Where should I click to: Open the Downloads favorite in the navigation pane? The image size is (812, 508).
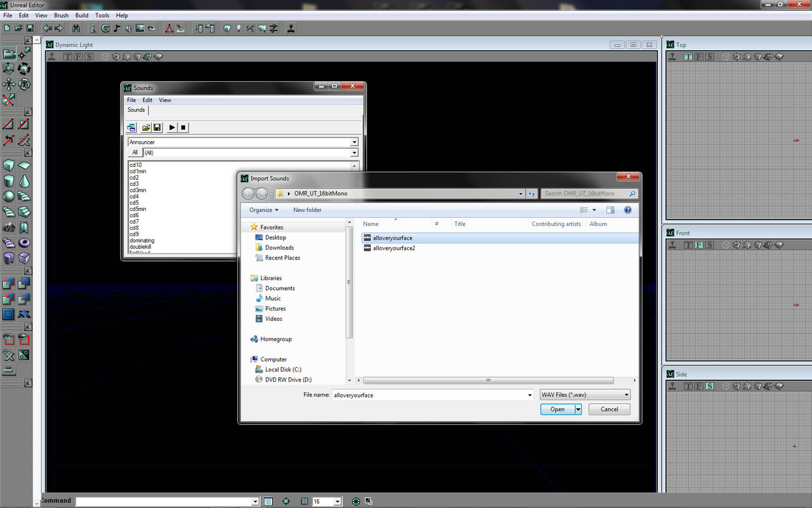[279, 248]
